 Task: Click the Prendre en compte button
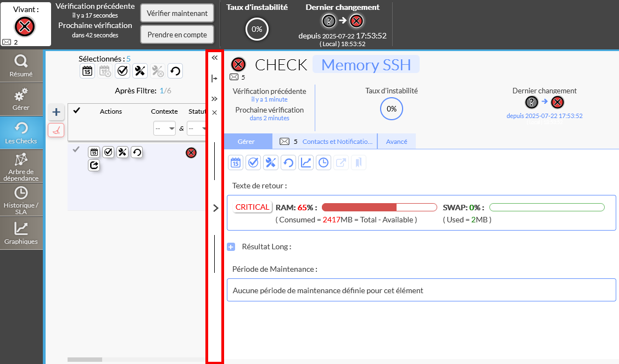pyautogui.click(x=177, y=35)
